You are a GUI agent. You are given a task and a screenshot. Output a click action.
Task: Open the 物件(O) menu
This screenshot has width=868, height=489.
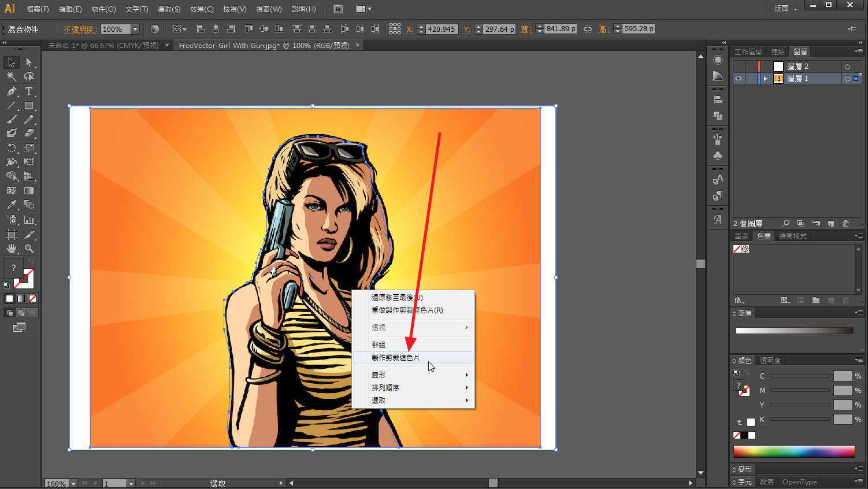pyautogui.click(x=103, y=9)
